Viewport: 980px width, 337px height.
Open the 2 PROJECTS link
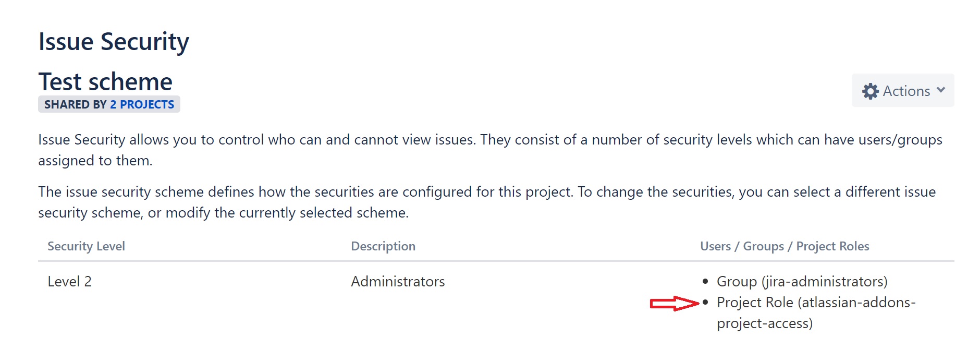click(141, 104)
